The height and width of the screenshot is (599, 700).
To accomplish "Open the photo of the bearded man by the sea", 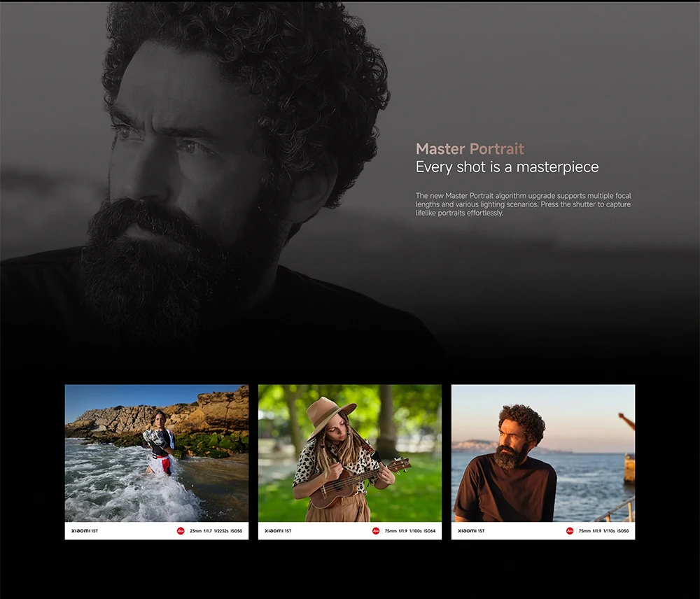I will pyautogui.click(x=543, y=453).
